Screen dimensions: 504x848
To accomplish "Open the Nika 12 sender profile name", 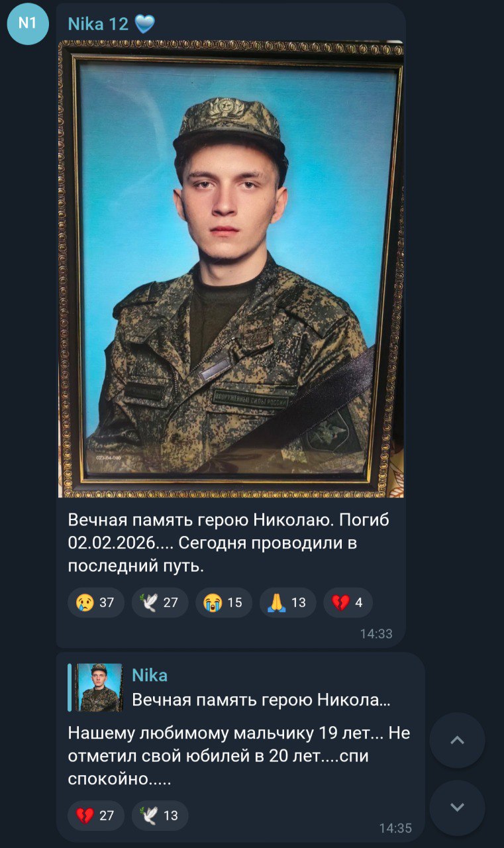I will tap(98, 24).
